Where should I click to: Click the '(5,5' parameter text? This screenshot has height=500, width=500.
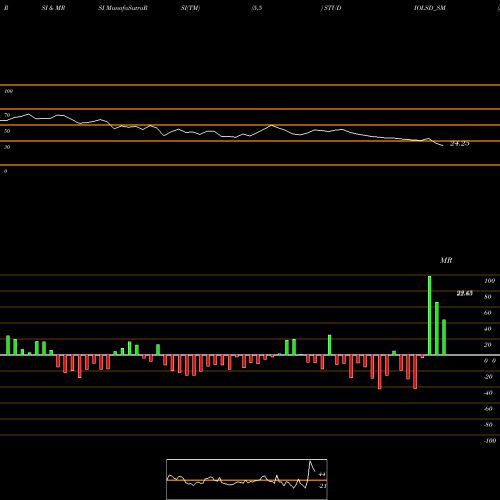[257, 8]
